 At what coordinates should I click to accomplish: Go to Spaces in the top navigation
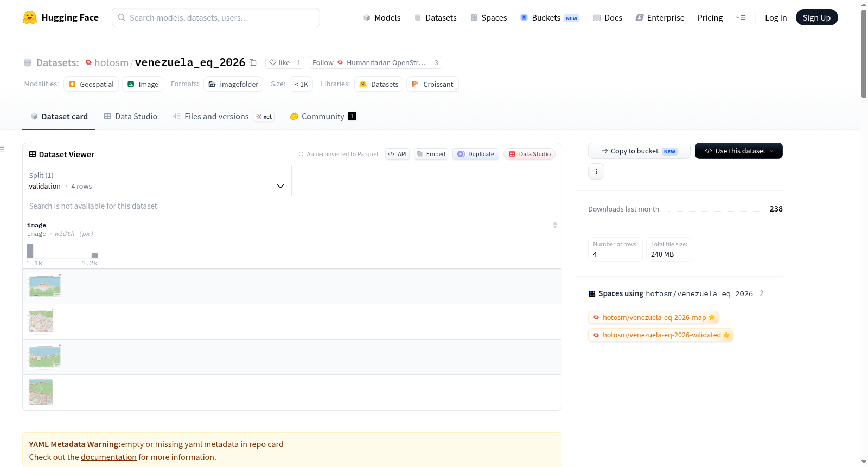click(x=489, y=17)
